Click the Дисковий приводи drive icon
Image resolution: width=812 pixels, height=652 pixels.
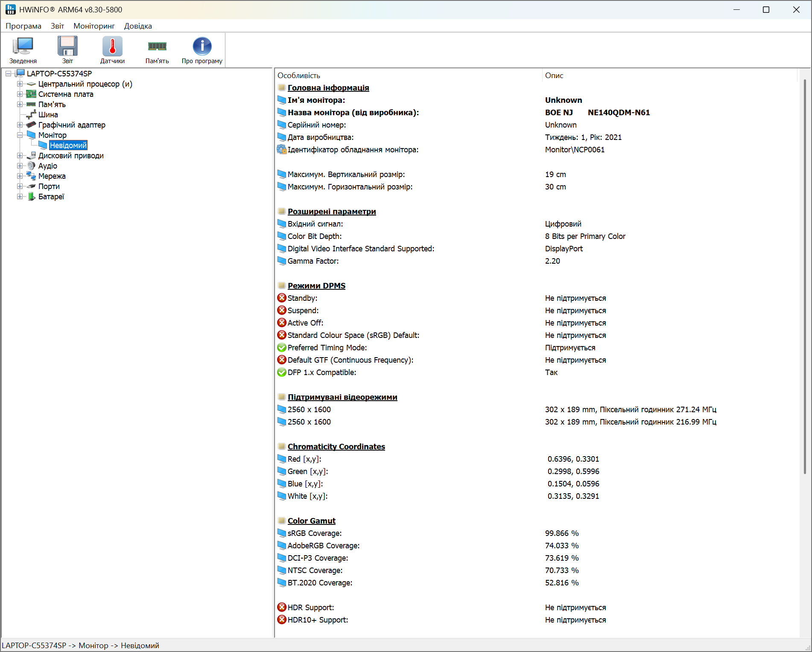[x=31, y=156]
